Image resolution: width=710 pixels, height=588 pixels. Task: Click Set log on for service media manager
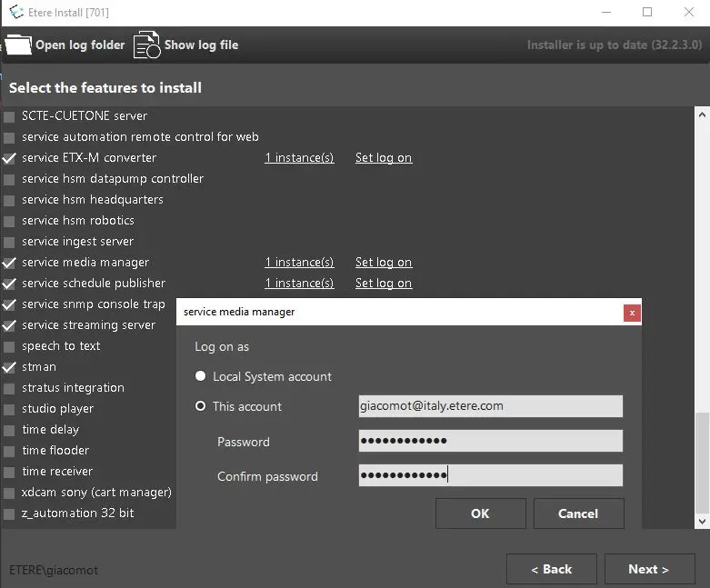[x=383, y=263]
